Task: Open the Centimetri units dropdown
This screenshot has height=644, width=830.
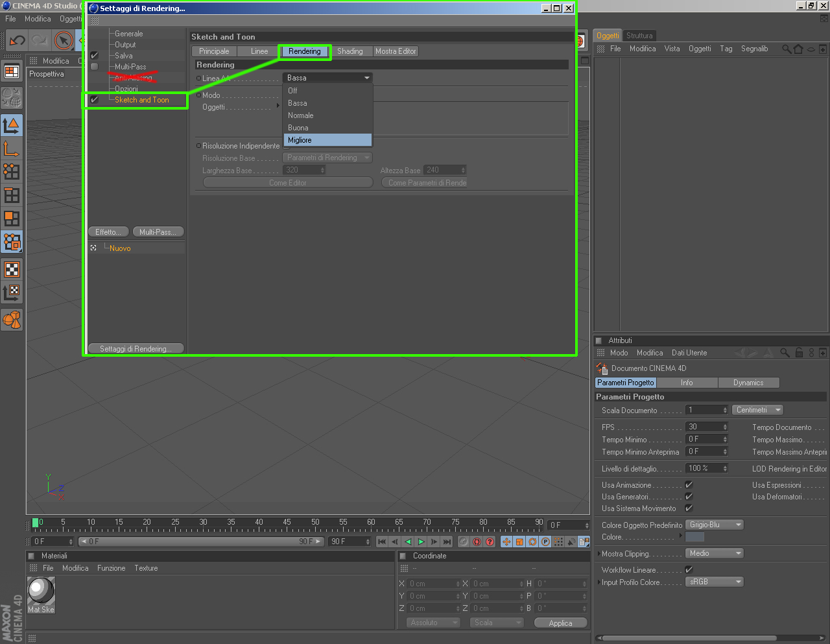Action: [758, 410]
